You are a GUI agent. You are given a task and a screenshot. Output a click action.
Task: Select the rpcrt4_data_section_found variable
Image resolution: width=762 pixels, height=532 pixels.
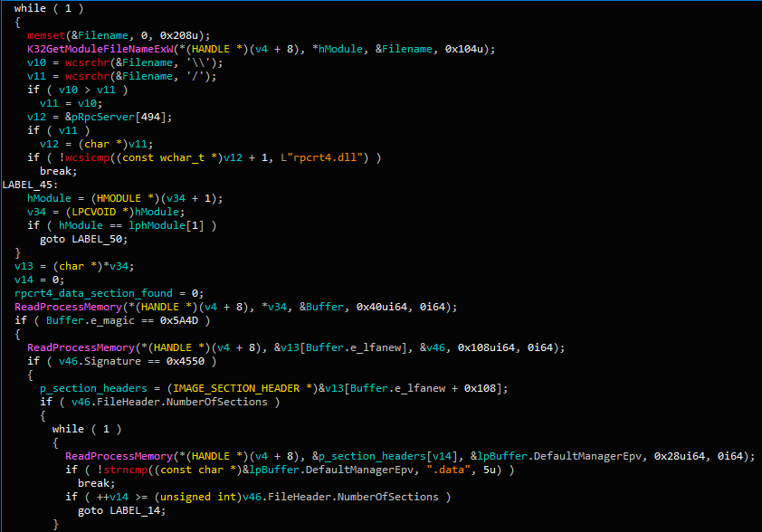[x=93, y=294]
